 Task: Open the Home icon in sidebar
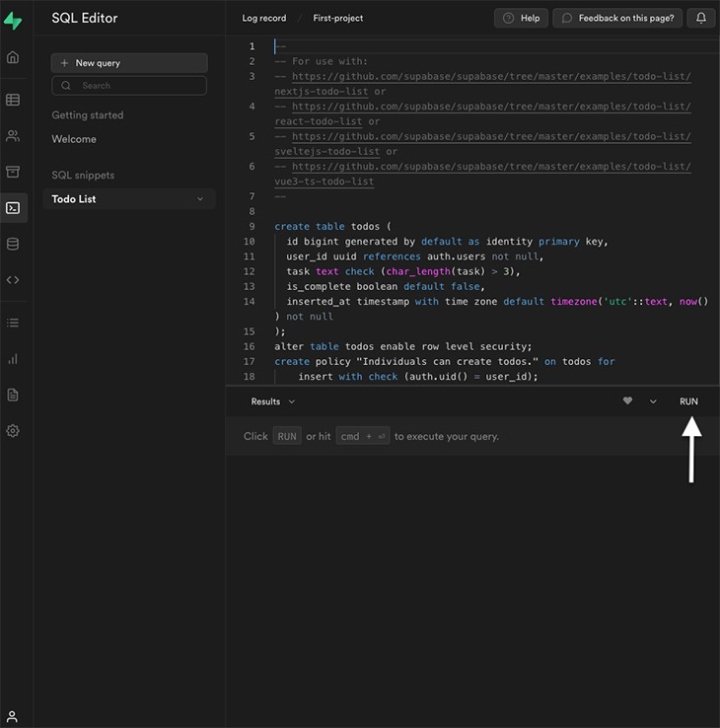13,57
